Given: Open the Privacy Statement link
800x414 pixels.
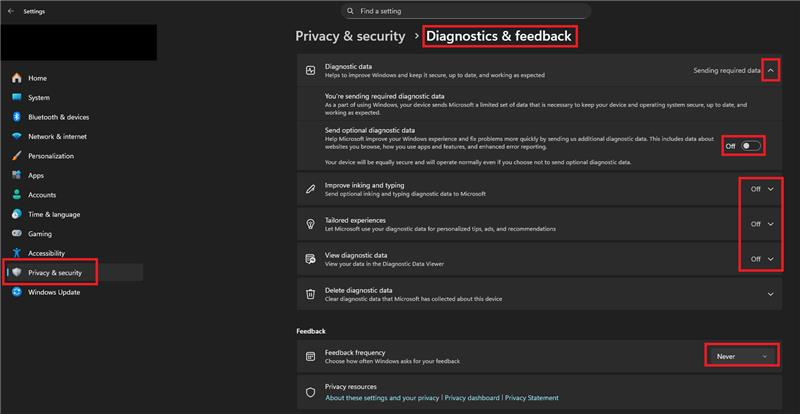Looking at the screenshot, I should [x=532, y=398].
